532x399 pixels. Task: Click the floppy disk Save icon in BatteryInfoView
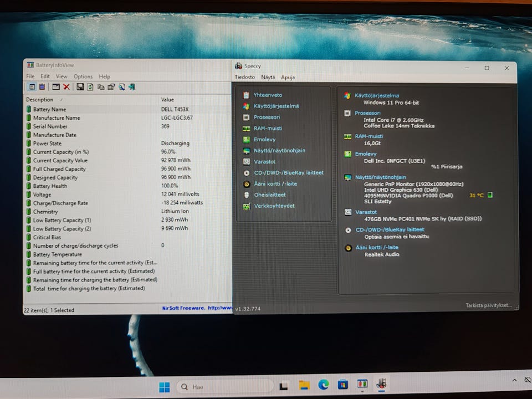80,87
